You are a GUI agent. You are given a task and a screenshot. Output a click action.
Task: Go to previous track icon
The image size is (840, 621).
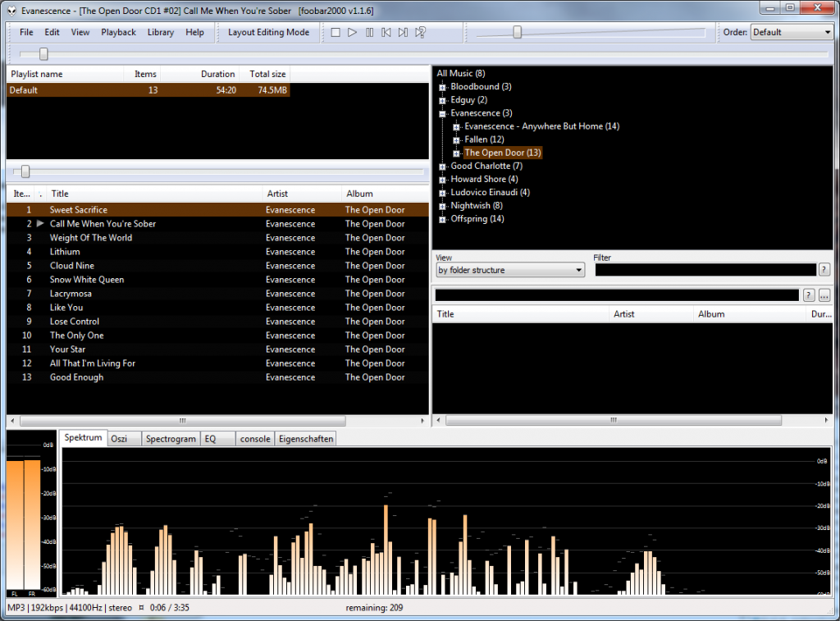[x=386, y=33]
